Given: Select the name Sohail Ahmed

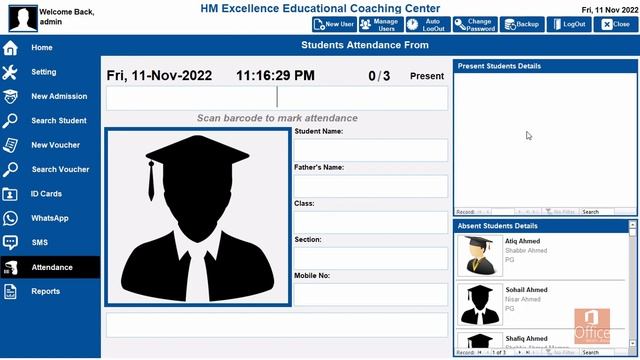Looking at the screenshot, I should pyautogui.click(x=527, y=290).
